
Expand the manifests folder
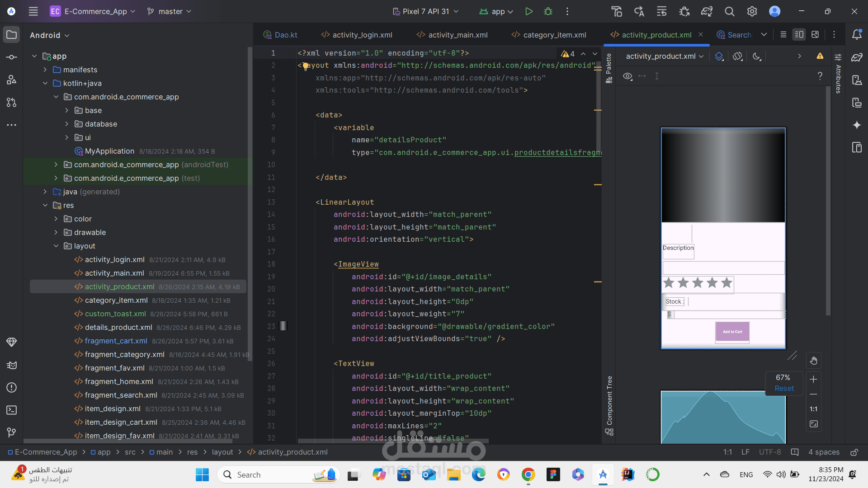45,70
